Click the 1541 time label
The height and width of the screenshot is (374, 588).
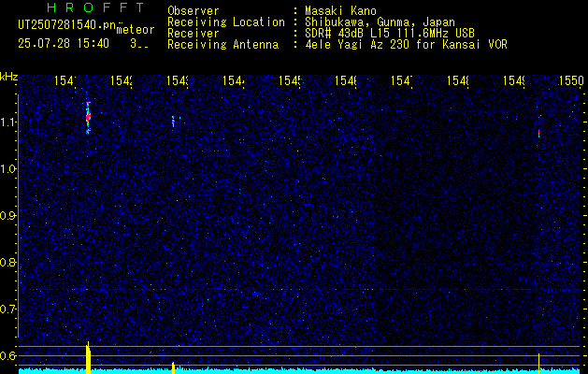click(65, 80)
